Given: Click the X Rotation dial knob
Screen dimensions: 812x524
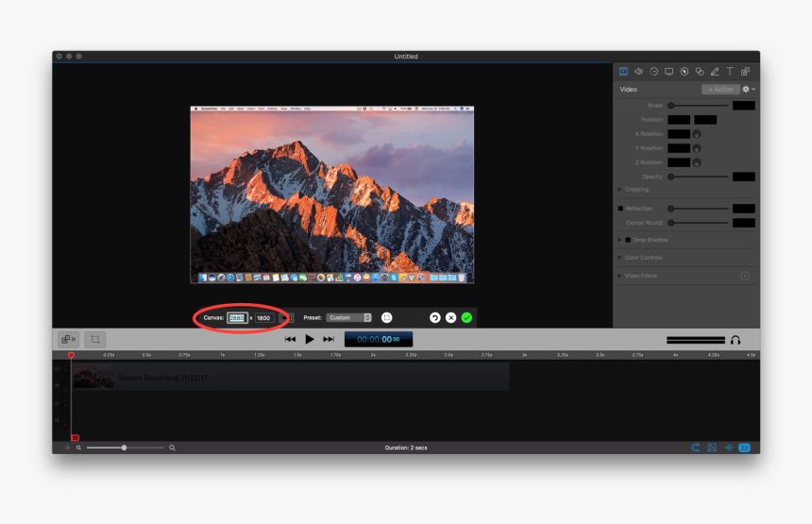Looking at the screenshot, I should click(697, 134).
